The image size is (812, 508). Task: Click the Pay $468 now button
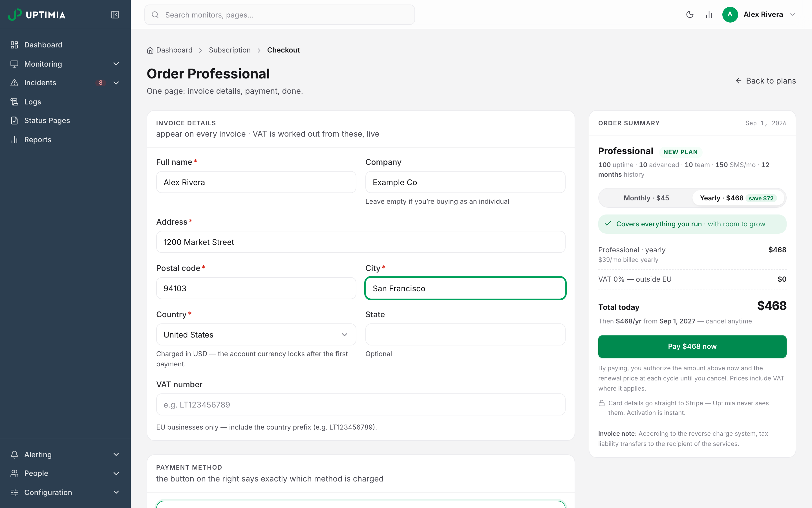(x=692, y=346)
